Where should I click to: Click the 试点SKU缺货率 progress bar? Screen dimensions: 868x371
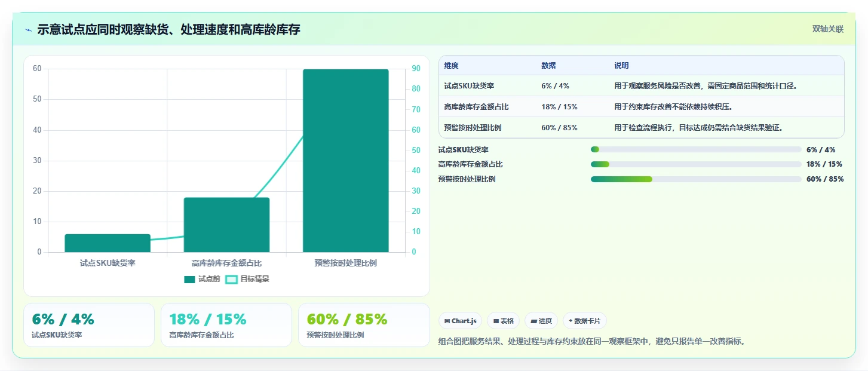(x=696, y=149)
